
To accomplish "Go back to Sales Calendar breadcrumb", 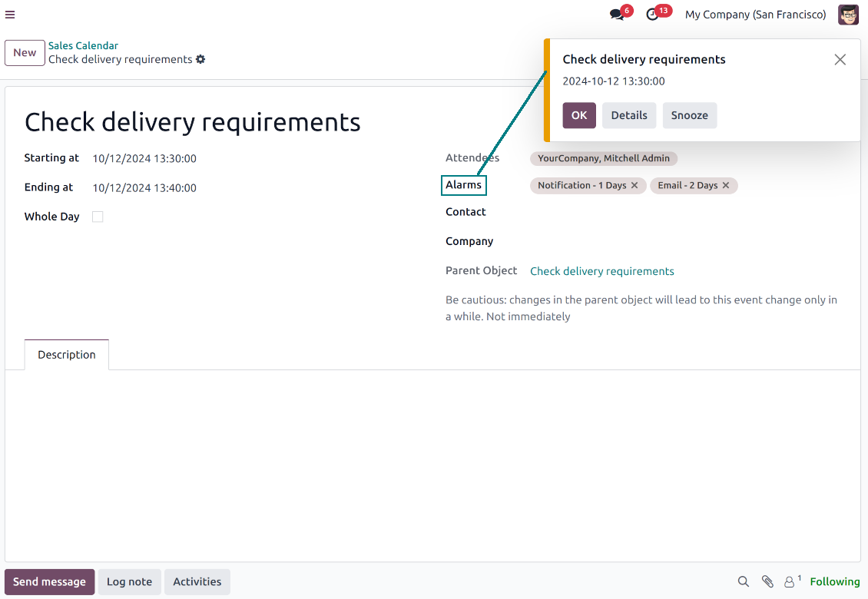I will (83, 46).
